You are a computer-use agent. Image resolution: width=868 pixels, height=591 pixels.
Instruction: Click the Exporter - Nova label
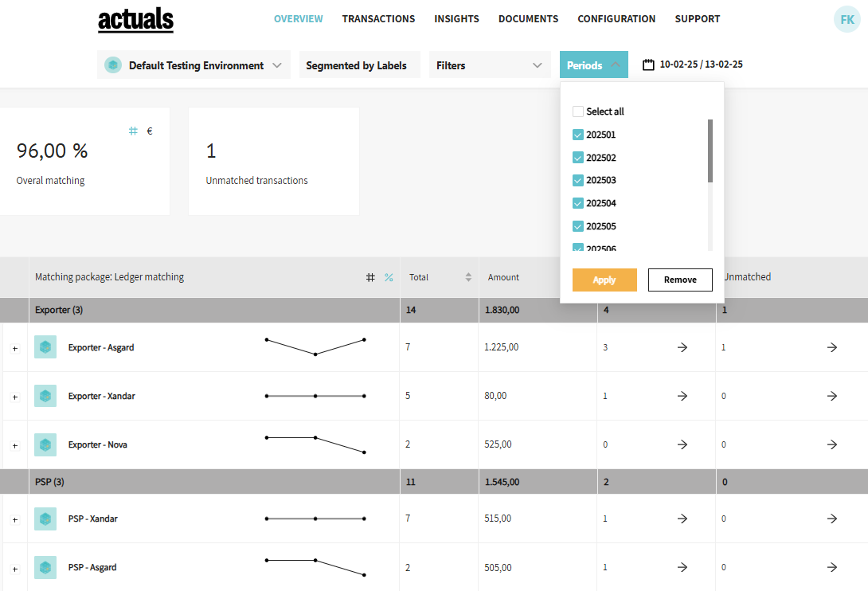98,444
